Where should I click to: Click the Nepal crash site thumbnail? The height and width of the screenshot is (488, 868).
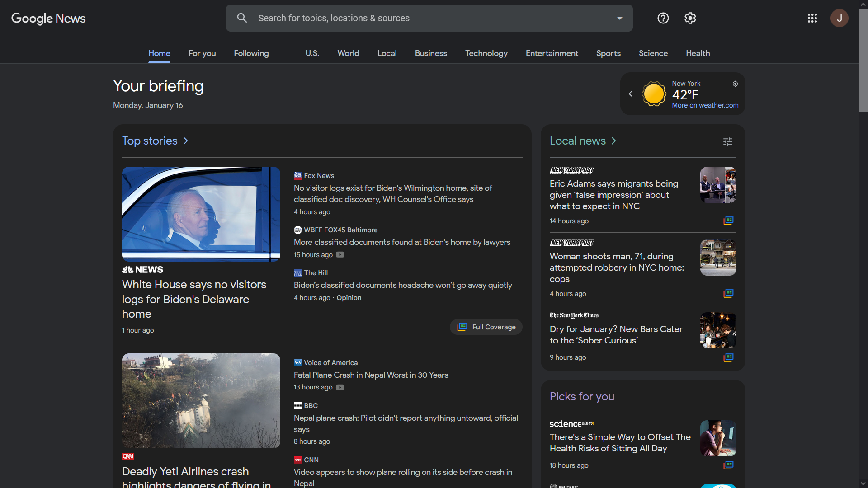point(201,401)
